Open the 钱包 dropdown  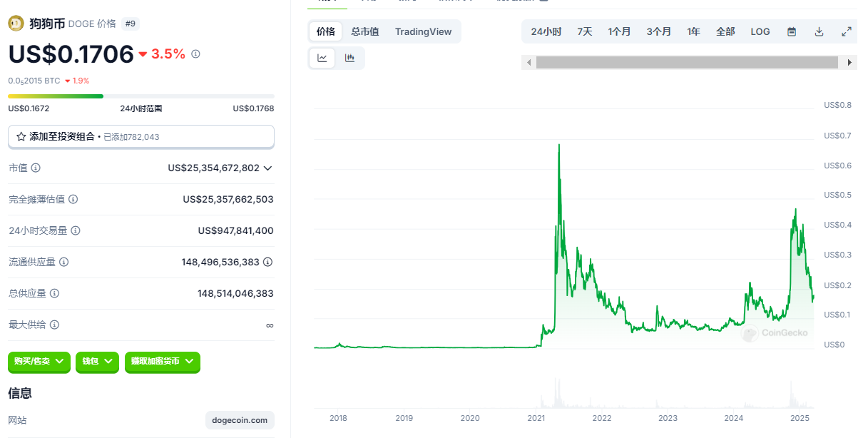click(97, 362)
